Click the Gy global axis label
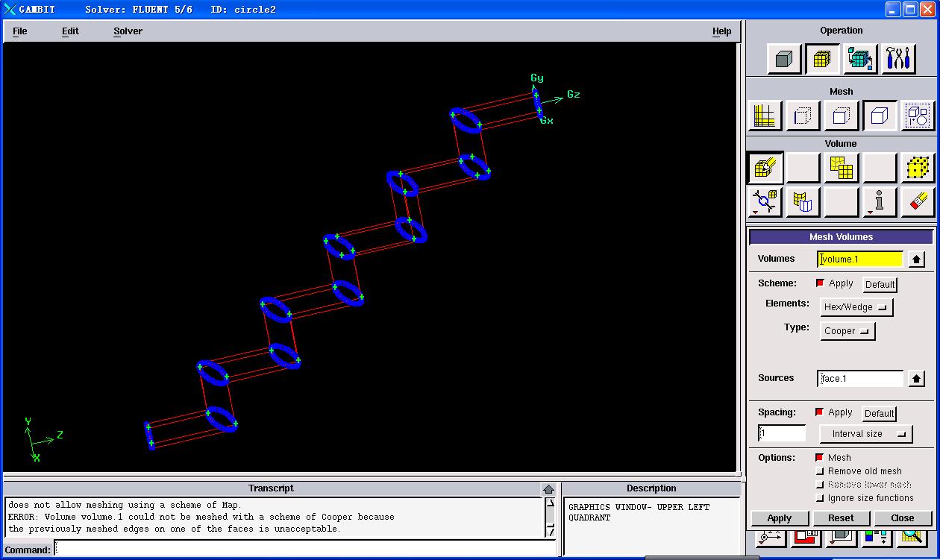Screen dimensions: 940x560 click(537, 78)
